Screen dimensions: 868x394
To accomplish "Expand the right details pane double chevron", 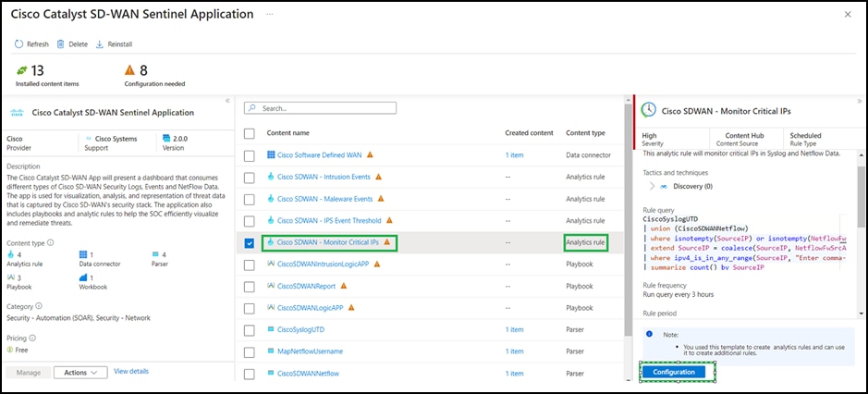I will coord(860,101).
